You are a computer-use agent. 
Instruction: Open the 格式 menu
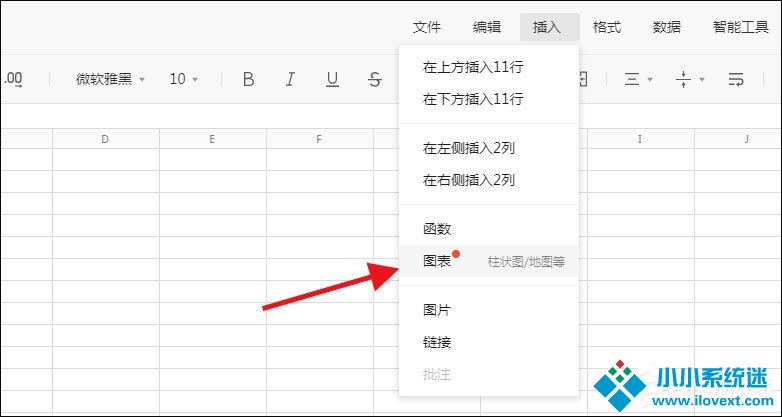click(607, 27)
